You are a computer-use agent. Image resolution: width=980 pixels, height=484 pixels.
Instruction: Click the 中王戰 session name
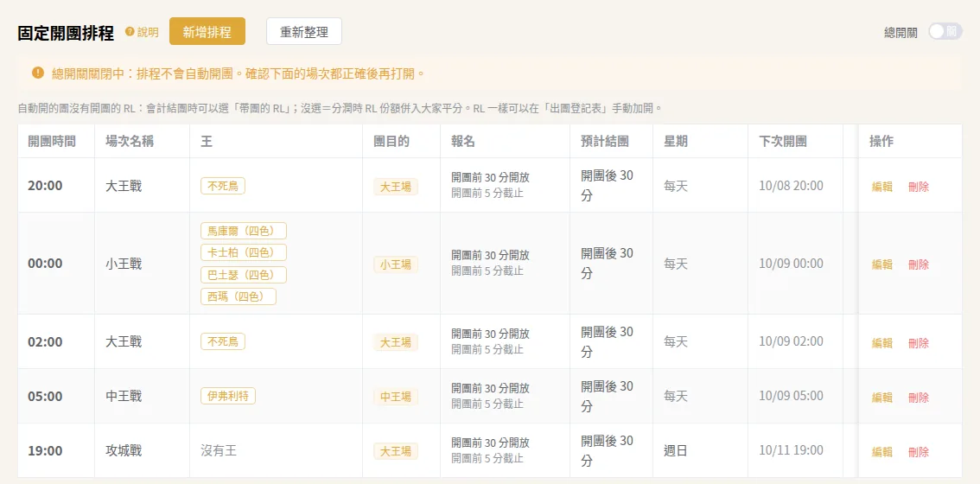point(124,396)
